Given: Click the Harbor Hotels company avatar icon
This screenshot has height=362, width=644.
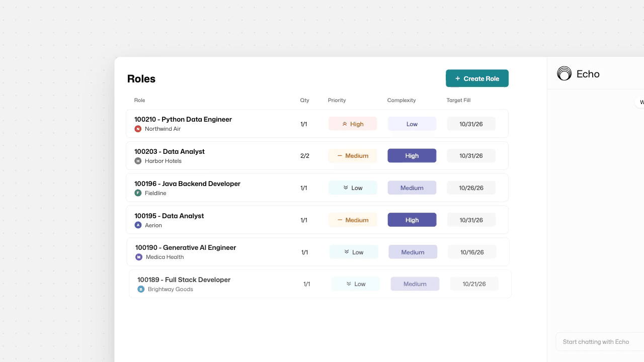Looking at the screenshot, I should coord(138,161).
